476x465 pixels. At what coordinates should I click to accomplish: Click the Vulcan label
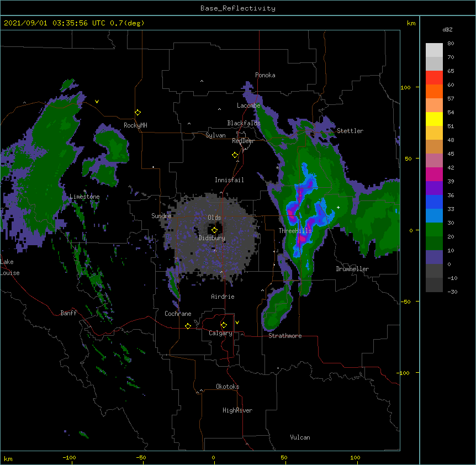[x=300, y=437]
